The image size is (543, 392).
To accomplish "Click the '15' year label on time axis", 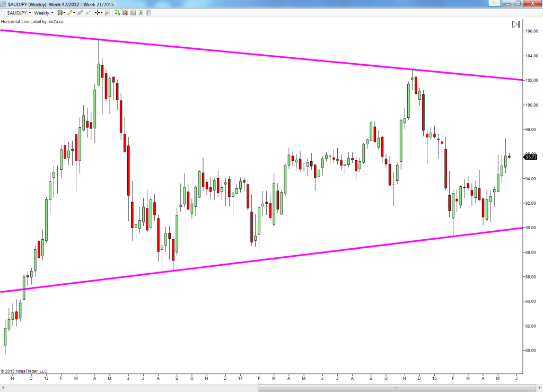I will pos(434,379).
